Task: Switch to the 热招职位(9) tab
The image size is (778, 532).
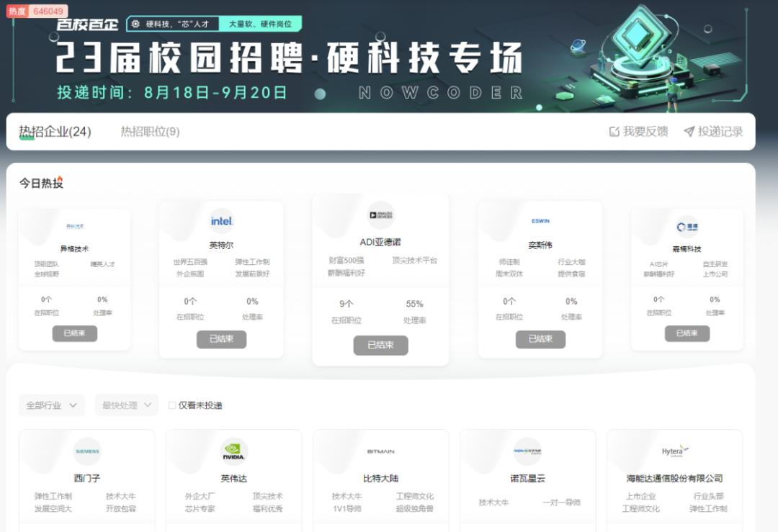Action: tap(151, 132)
